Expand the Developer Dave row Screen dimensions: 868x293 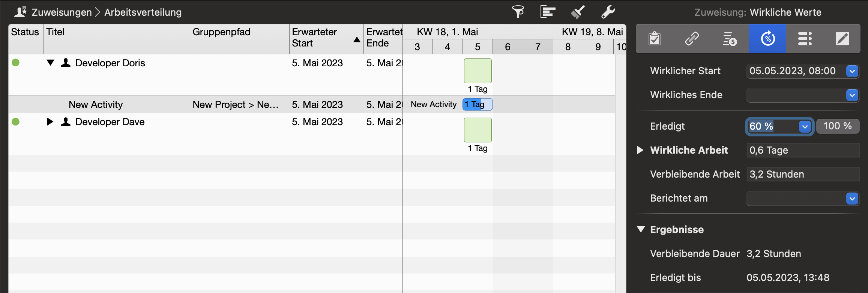(50, 122)
